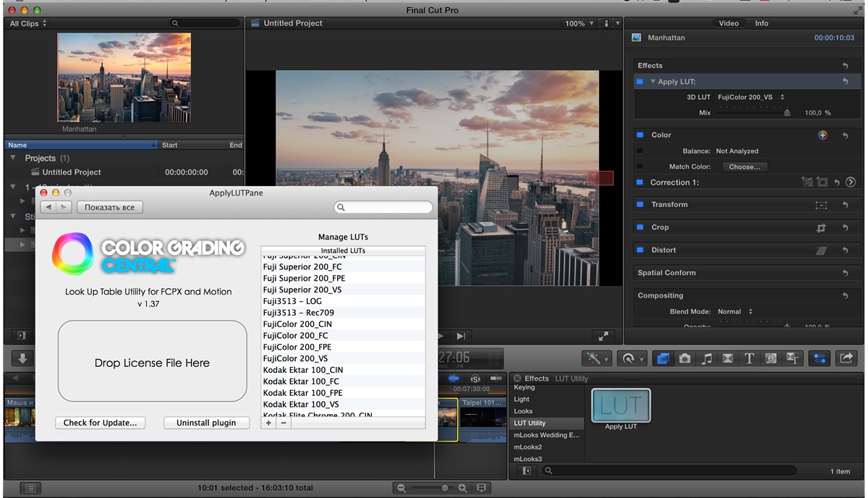
Task: Toggle the Distort section checkbox
Action: pos(639,250)
